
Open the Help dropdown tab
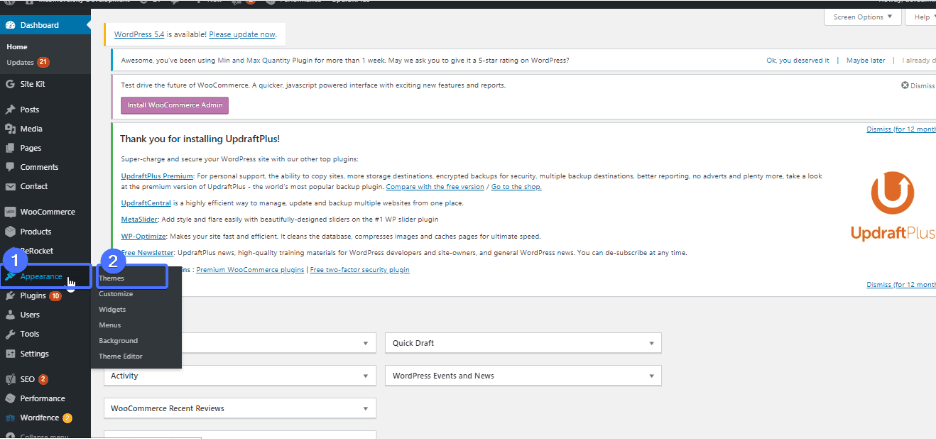tap(920, 17)
